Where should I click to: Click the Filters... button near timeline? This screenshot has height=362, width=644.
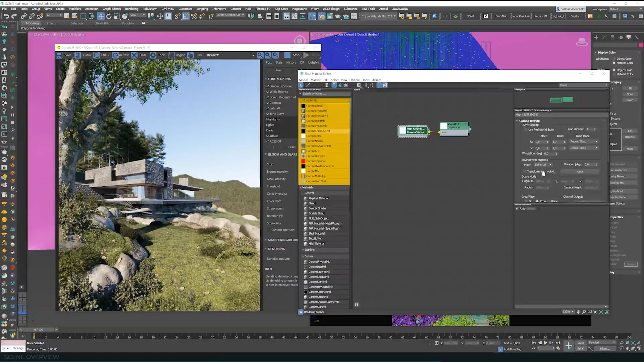pos(605,349)
